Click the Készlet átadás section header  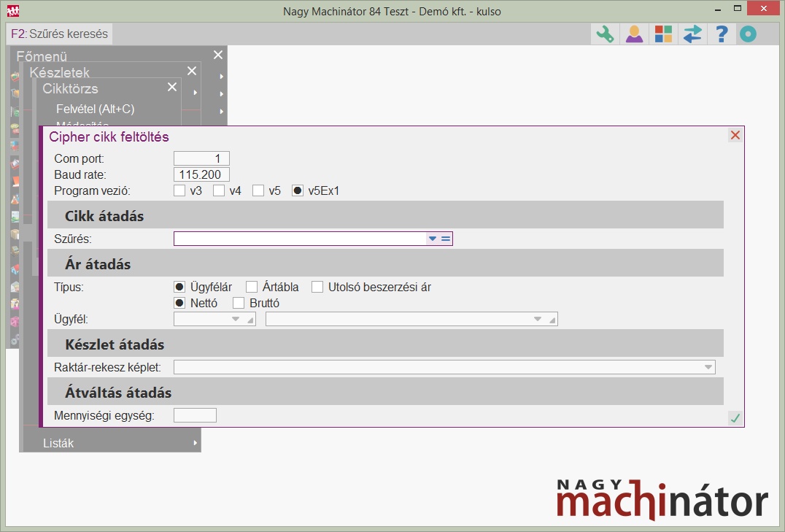coord(385,343)
